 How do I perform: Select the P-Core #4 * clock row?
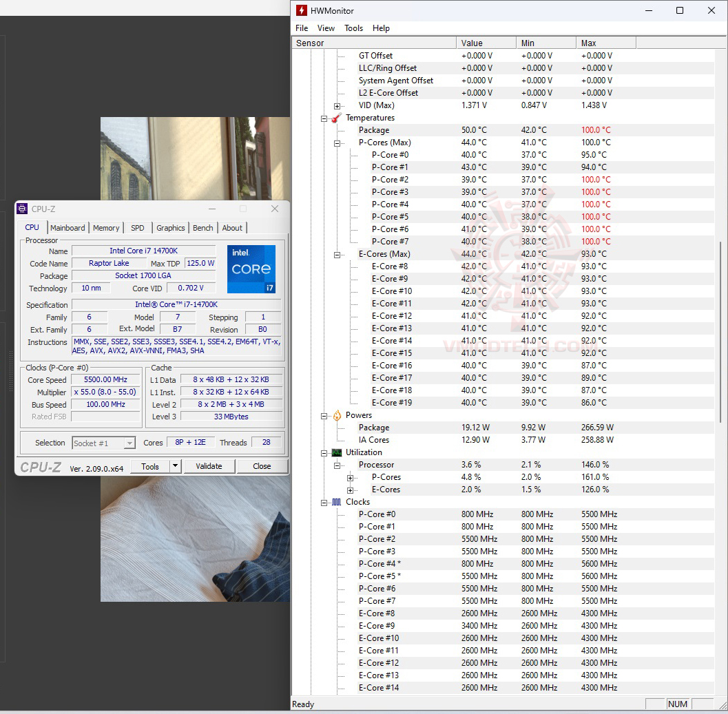(x=536, y=564)
